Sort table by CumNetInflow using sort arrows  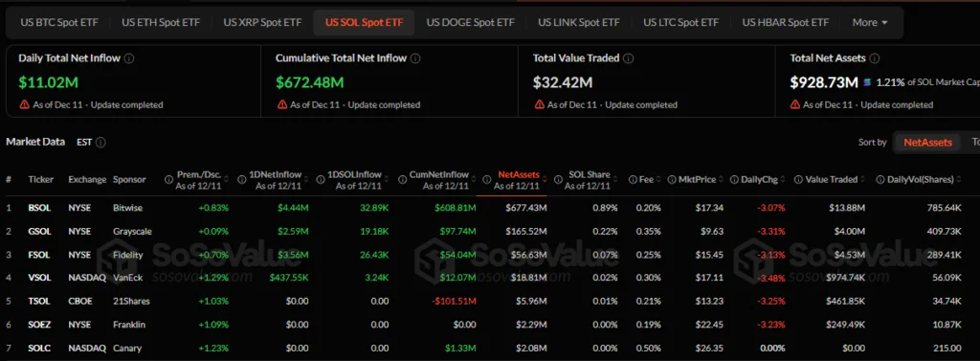click(x=473, y=180)
